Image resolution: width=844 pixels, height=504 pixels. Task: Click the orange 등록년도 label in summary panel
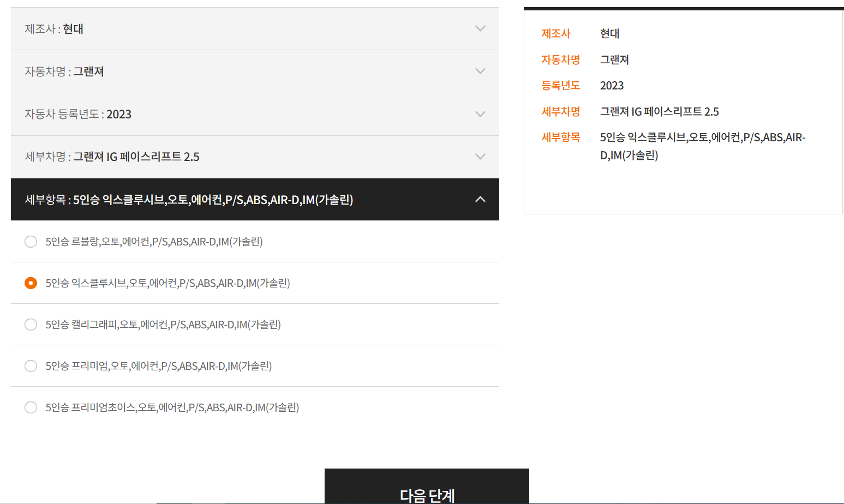coord(560,85)
